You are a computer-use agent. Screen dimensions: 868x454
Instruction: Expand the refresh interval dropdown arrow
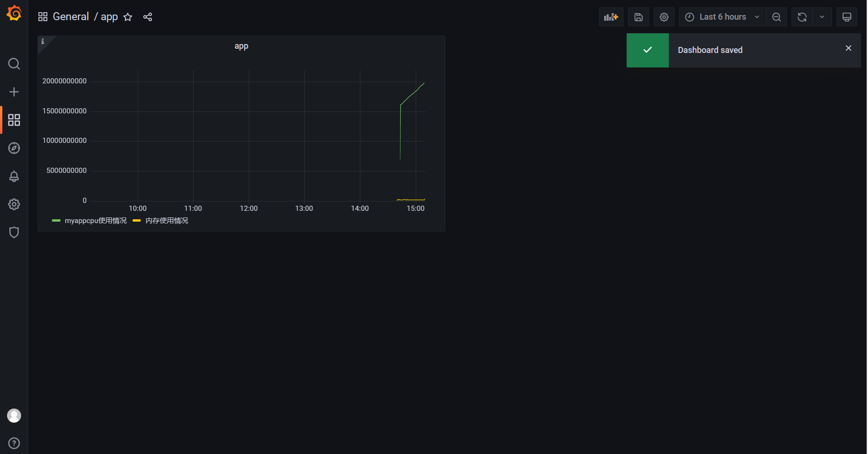(x=822, y=17)
